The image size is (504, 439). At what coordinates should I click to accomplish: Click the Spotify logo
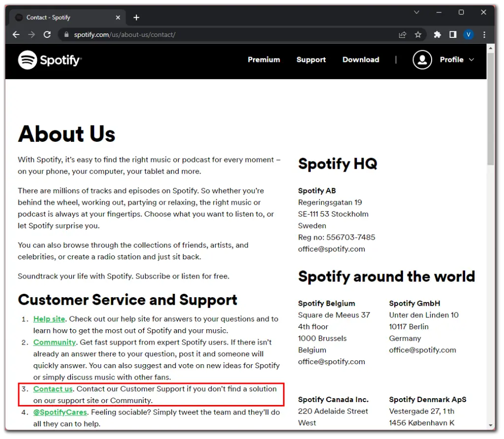tap(49, 60)
